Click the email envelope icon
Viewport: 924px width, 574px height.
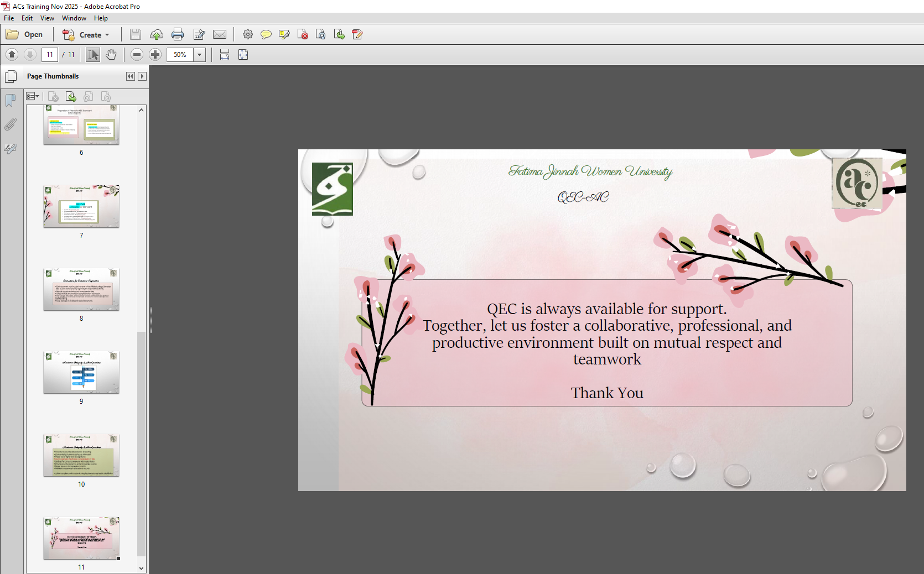[220, 35]
